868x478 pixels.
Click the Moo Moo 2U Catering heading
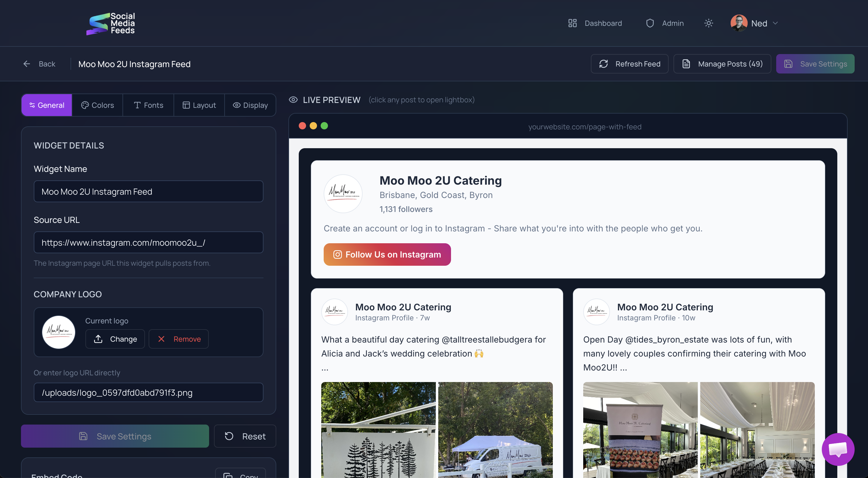pos(440,181)
